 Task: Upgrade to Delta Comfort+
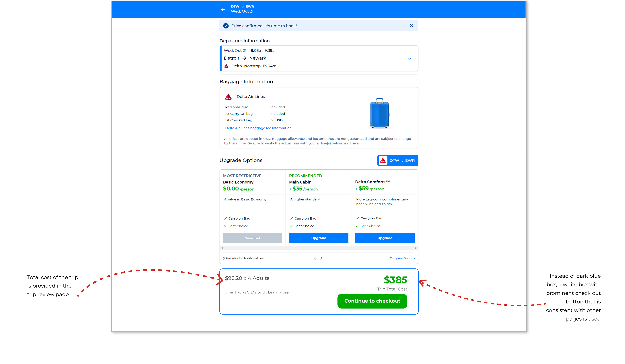click(385, 238)
